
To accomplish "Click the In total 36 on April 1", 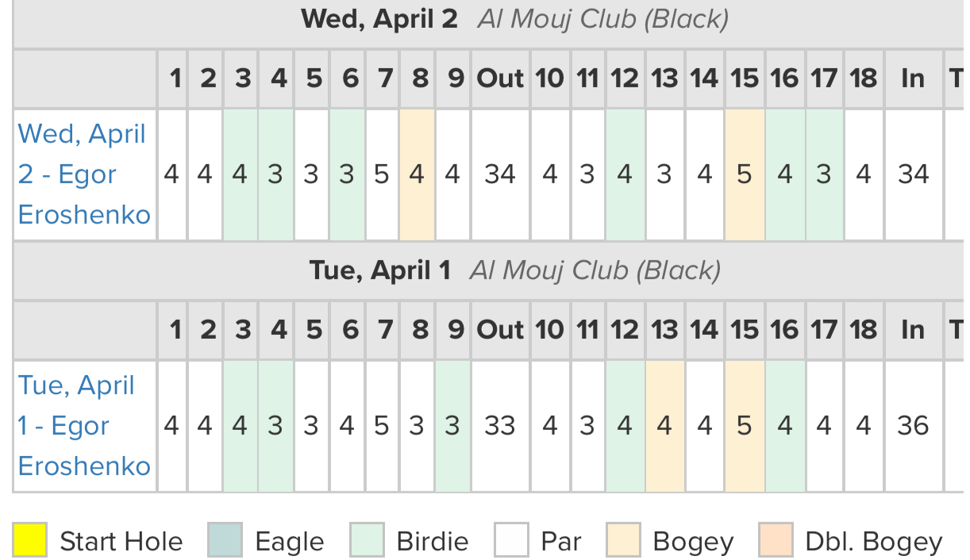I will (913, 426).
